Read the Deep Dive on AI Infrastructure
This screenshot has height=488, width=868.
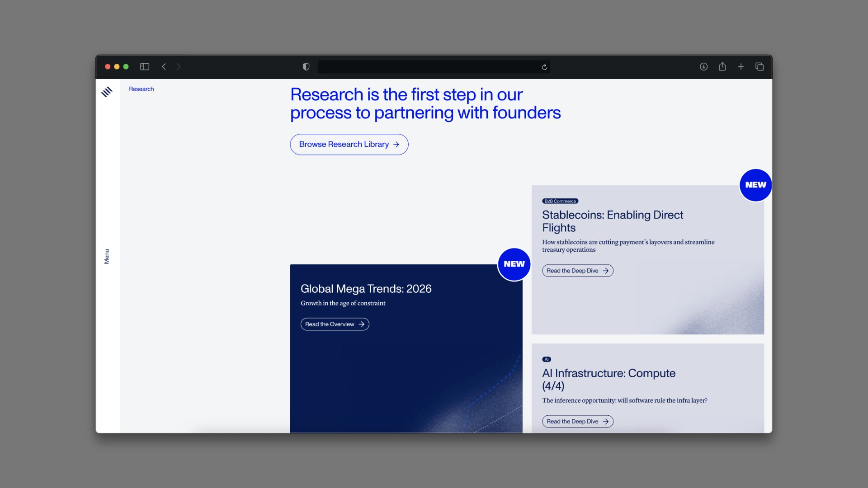(578, 422)
